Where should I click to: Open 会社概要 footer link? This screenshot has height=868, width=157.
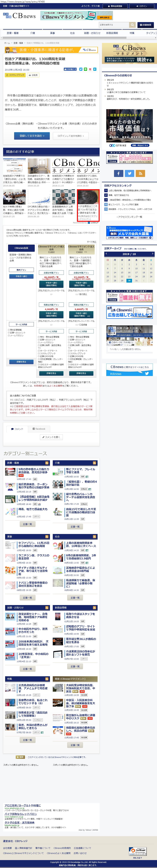tap(7, 848)
